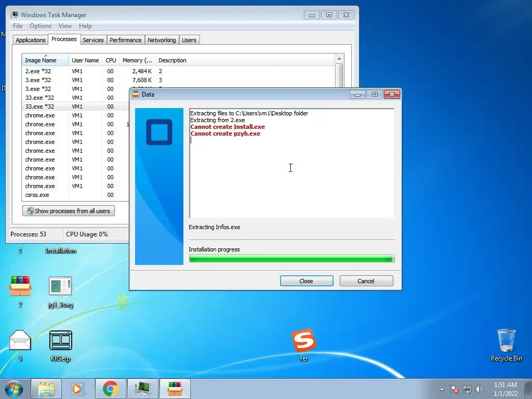
Task: Click the Task Manager title bar icon
Action: [x=14, y=15]
